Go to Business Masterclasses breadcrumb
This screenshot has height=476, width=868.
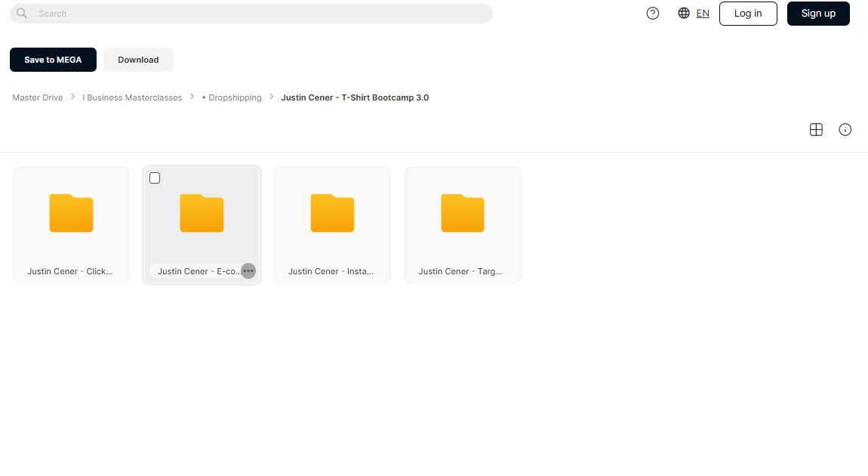pos(132,97)
